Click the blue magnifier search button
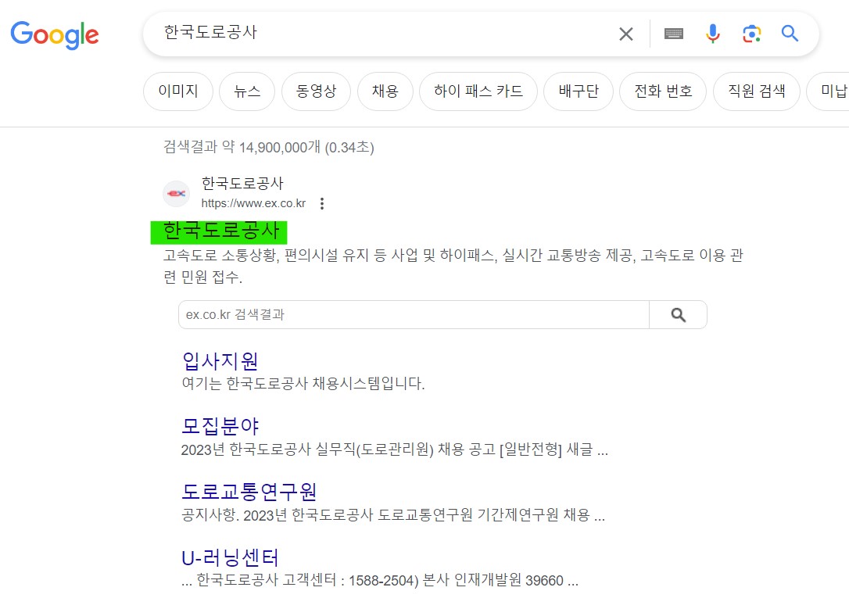This screenshot has width=849, height=616. click(x=790, y=34)
